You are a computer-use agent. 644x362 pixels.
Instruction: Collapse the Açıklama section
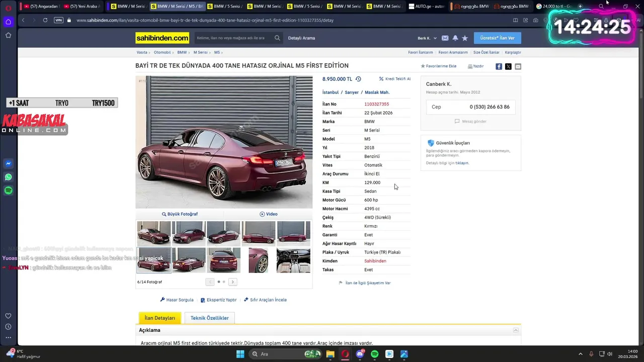[x=516, y=330]
